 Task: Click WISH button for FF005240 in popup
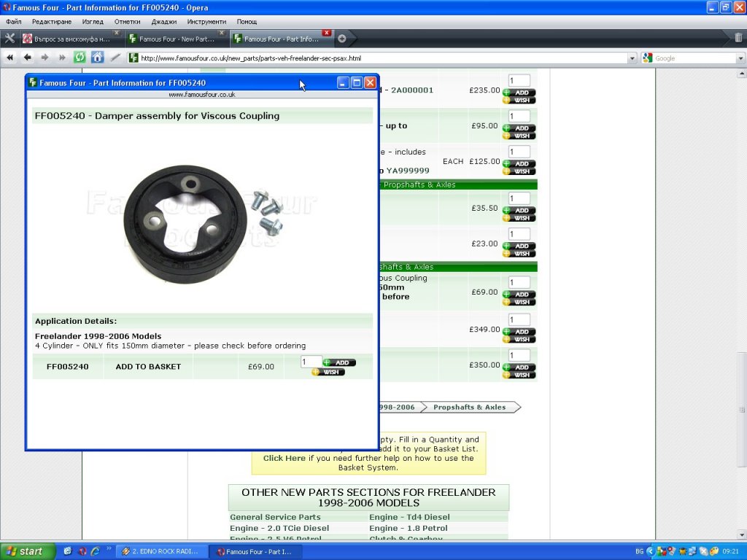coord(328,372)
